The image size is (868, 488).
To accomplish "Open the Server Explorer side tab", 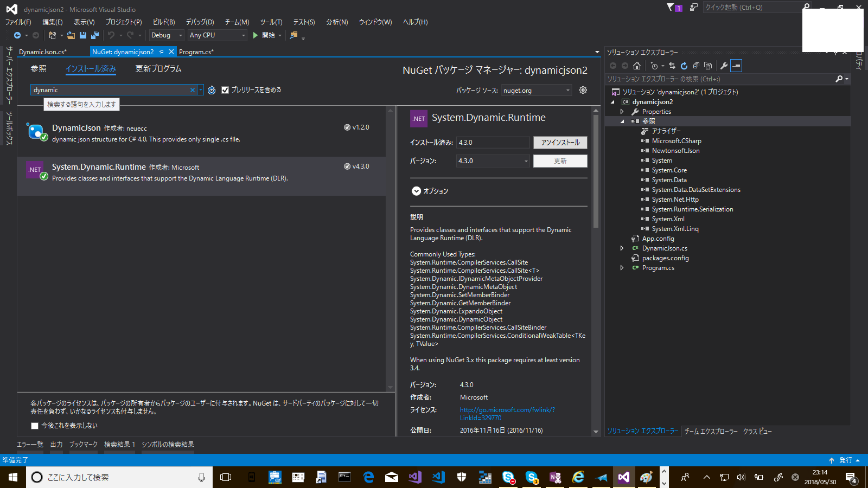I will [9, 75].
